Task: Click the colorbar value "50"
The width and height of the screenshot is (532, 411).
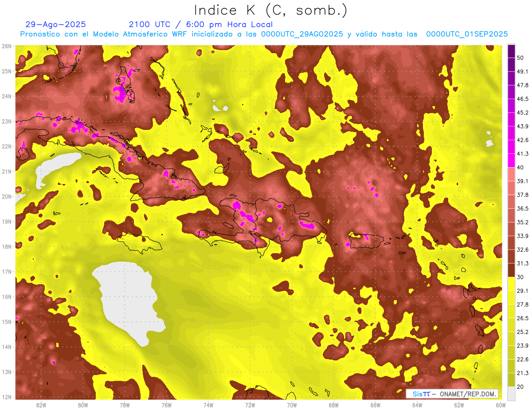Action: point(520,58)
